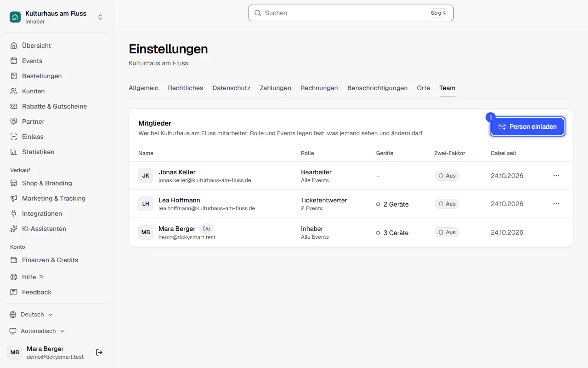Viewport: 588px width, 368px height.
Task: Select the Integrationen plug icon
Action: [x=14, y=213]
